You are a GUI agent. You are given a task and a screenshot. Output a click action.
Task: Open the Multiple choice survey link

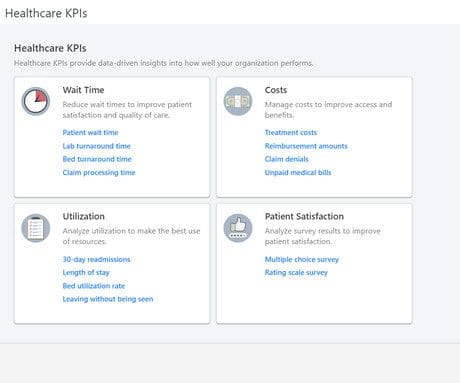point(302,259)
